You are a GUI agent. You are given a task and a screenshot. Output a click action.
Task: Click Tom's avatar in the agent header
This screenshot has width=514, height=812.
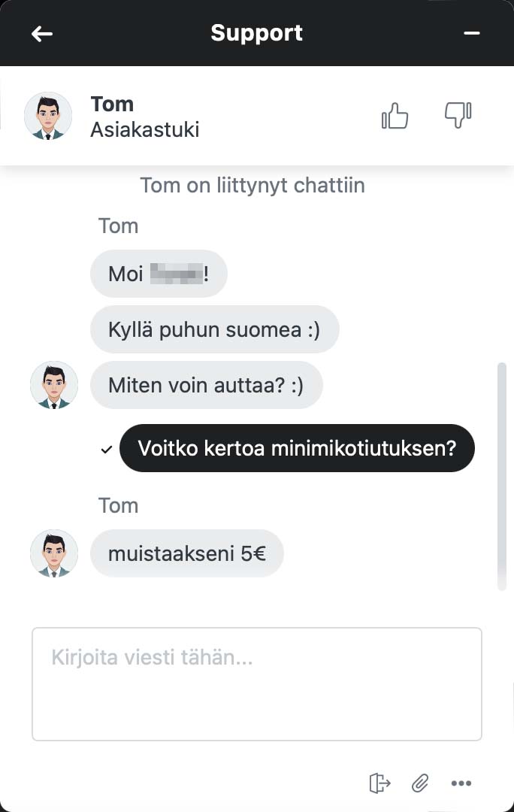pos(48,116)
